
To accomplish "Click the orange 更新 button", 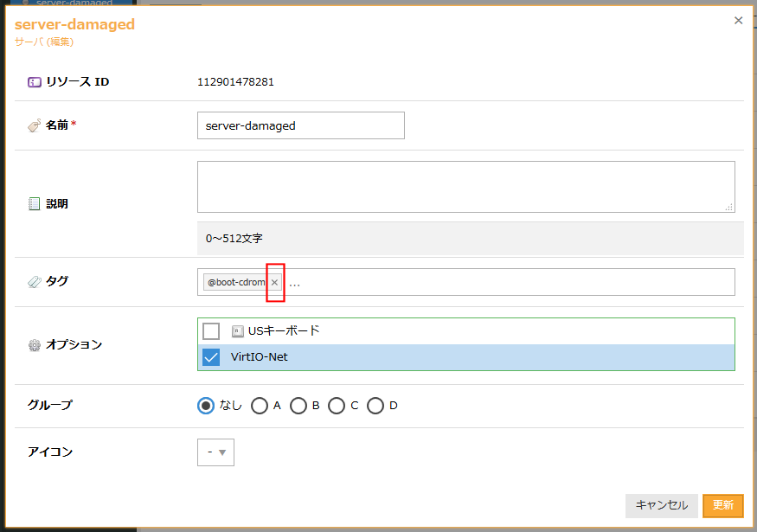I will coord(722,505).
